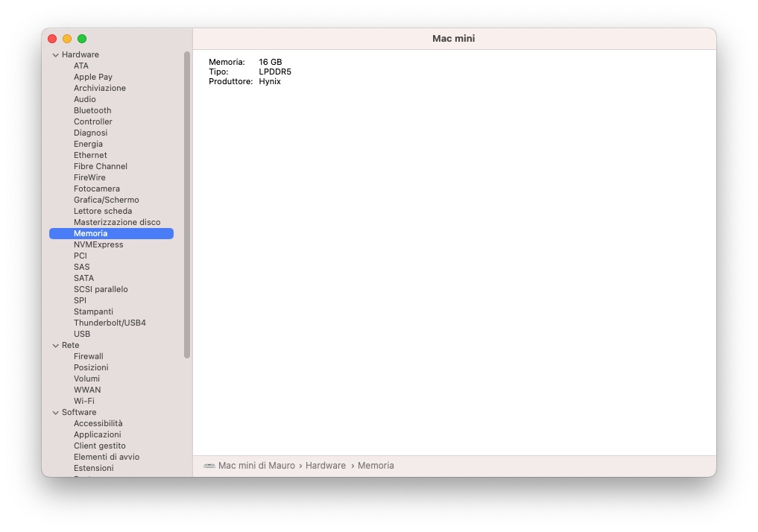
Task: Open Lettore scheda item
Action: pyautogui.click(x=103, y=211)
